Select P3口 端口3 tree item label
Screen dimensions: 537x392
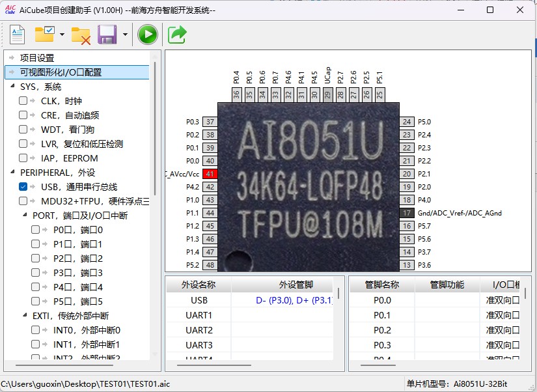(x=78, y=273)
